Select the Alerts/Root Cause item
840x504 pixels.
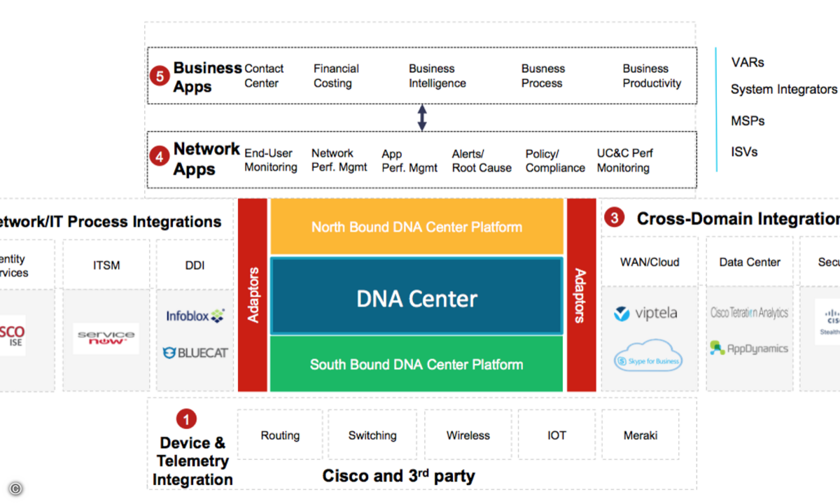tap(482, 161)
